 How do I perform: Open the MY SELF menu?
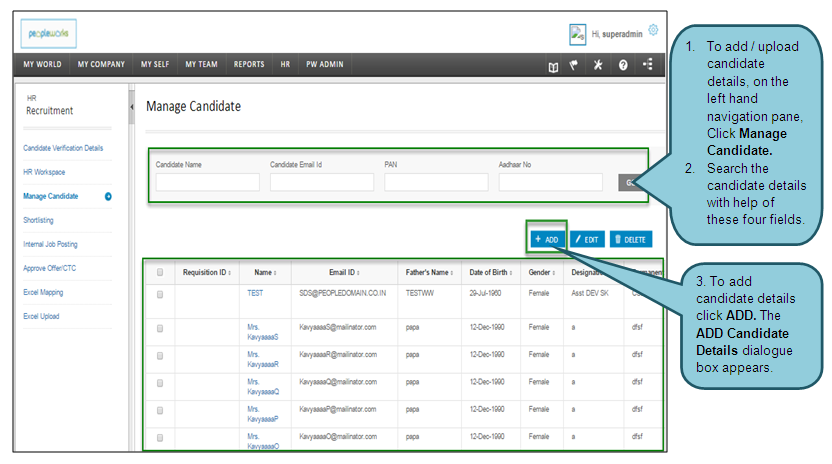tap(155, 64)
